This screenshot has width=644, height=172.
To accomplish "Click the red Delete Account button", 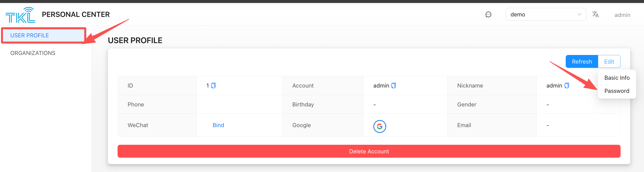I will 369,151.
